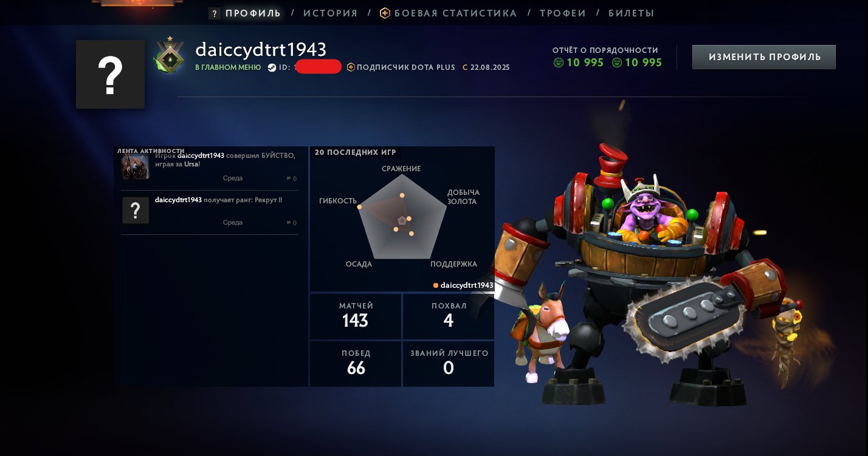Image resolution: width=868 pixels, height=456 pixels.
Task: Click the green smiley commends icon
Action: pos(559,63)
